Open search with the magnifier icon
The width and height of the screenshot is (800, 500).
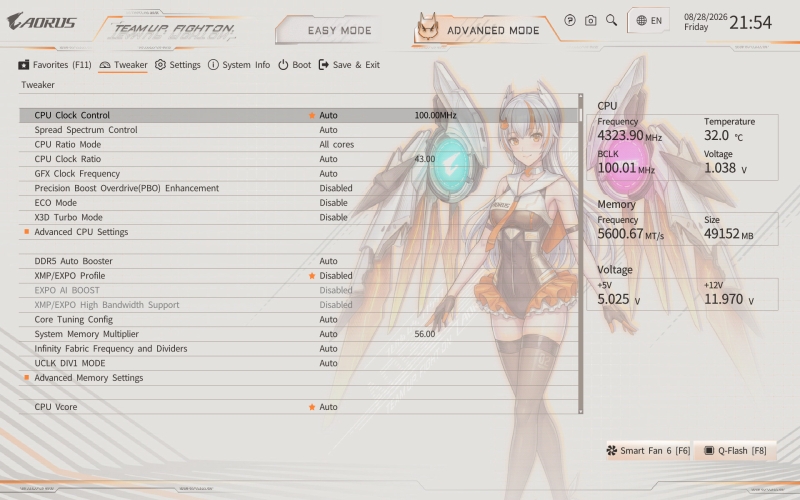(x=611, y=20)
